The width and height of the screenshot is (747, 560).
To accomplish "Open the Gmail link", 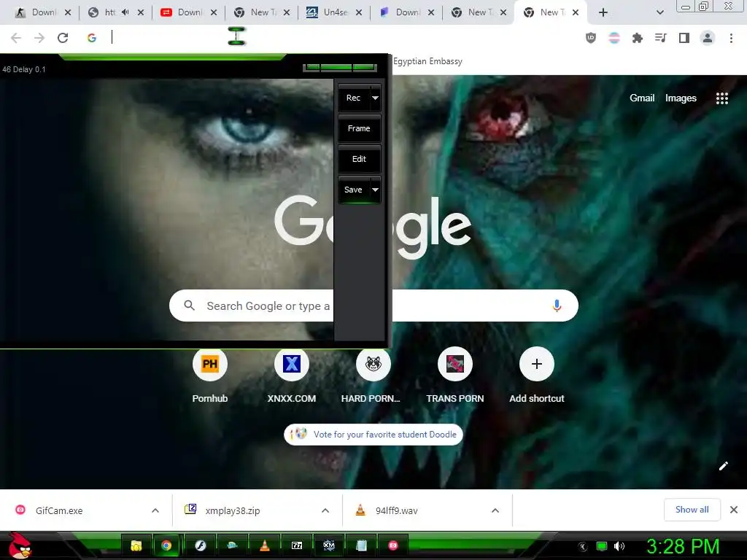I will pyautogui.click(x=642, y=98).
